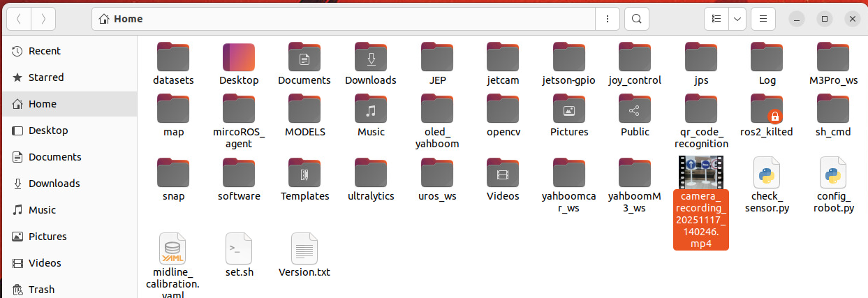Open Trash from the sidebar
The width and height of the screenshot is (868, 298).
click(x=41, y=290)
